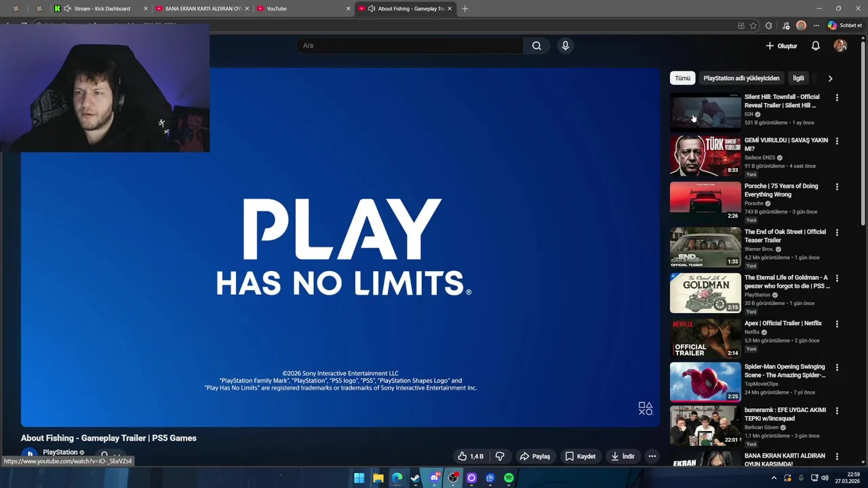This screenshot has height=488, width=868.
Task: Open GEMİ VURULDU video thumbnail
Action: click(705, 155)
